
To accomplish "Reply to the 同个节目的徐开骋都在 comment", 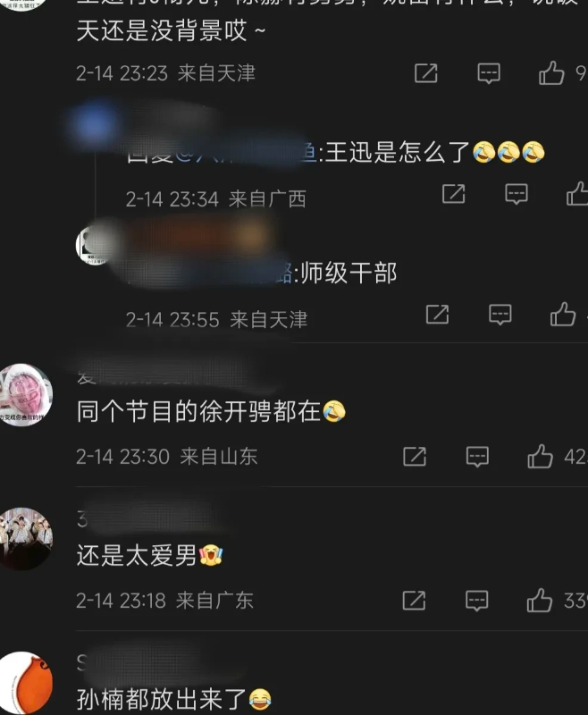I will point(477,457).
